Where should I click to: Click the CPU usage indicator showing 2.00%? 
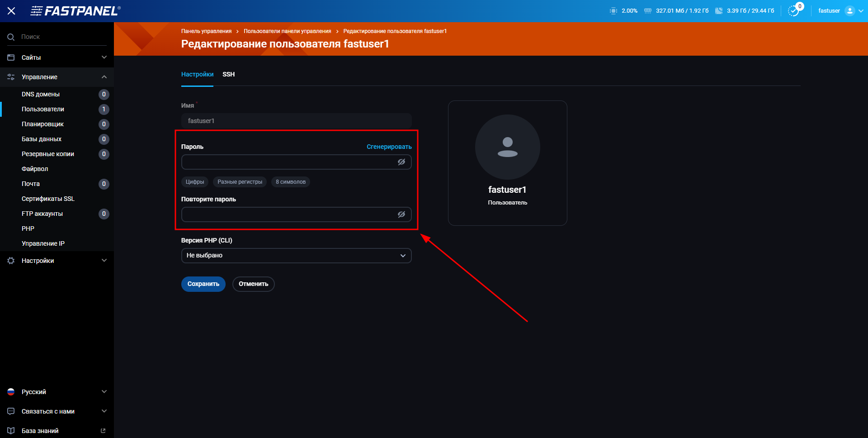pyautogui.click(x=623, y=10)
